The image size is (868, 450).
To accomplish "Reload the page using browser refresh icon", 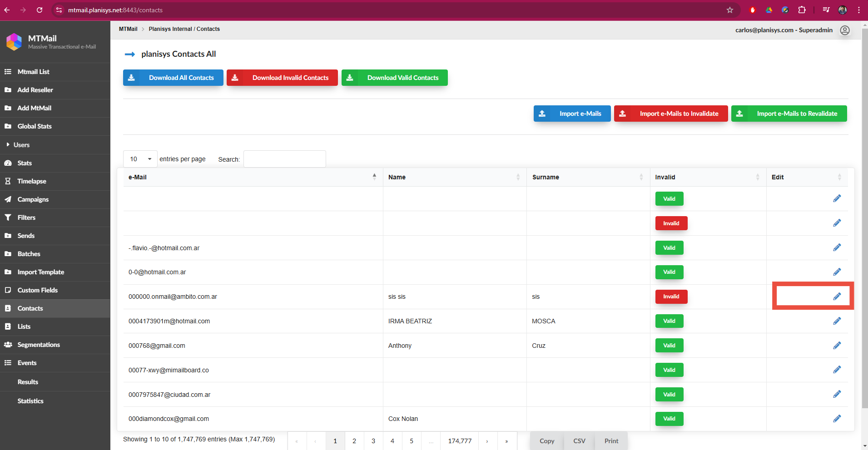I will [40, 10].
